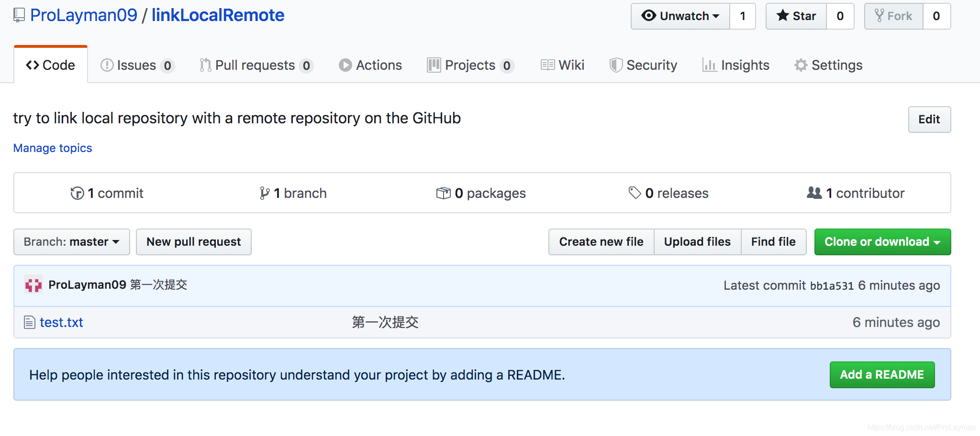Click the commit history clock icon
This screenshot has height=436, width=980.
tap(77, 193)
